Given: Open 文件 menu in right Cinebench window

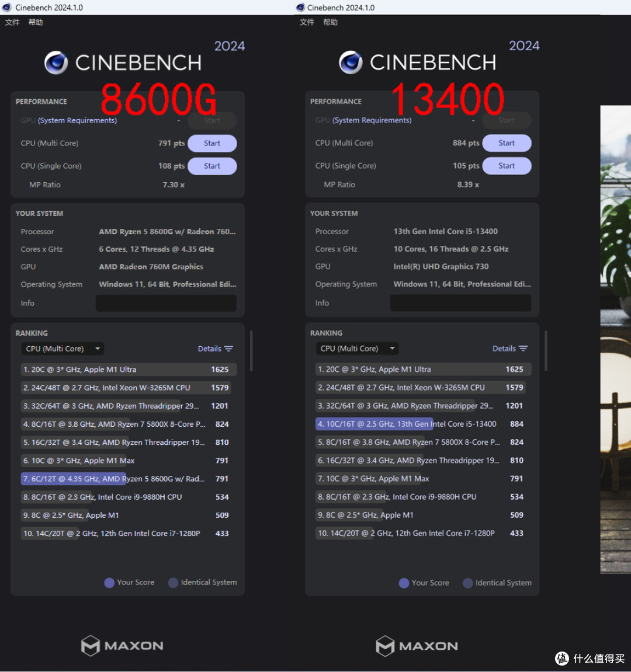Looking at the screenshot, I should click(307, 22).
